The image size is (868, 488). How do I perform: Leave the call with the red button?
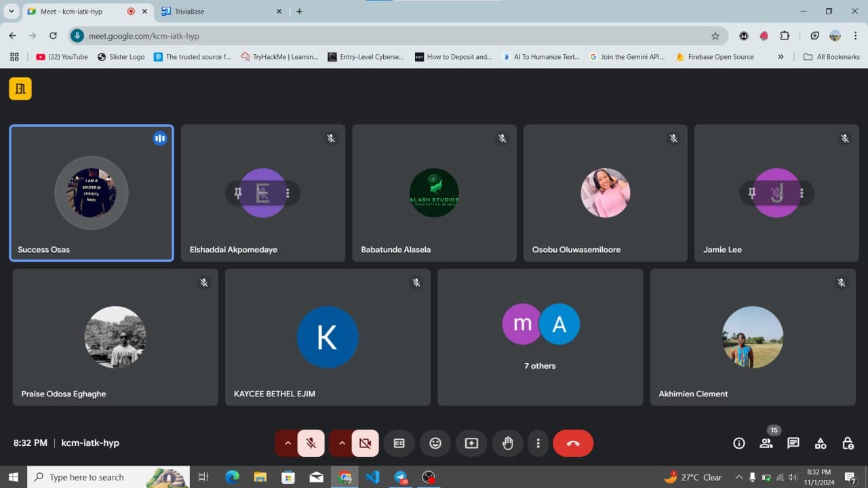pos(573,443)
